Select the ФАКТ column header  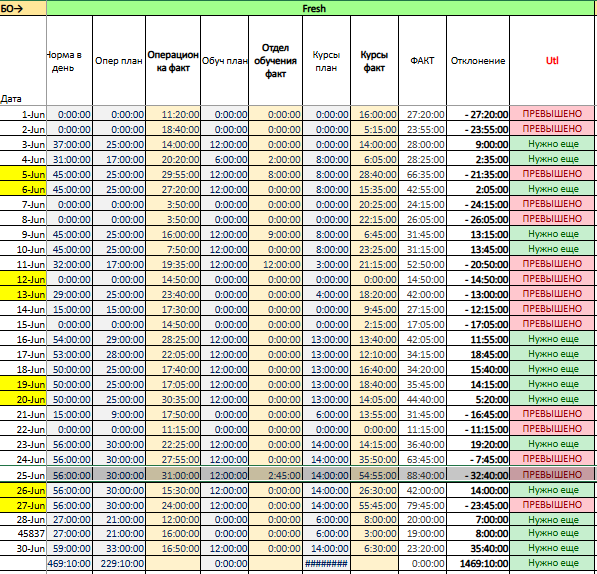[422, 61]
